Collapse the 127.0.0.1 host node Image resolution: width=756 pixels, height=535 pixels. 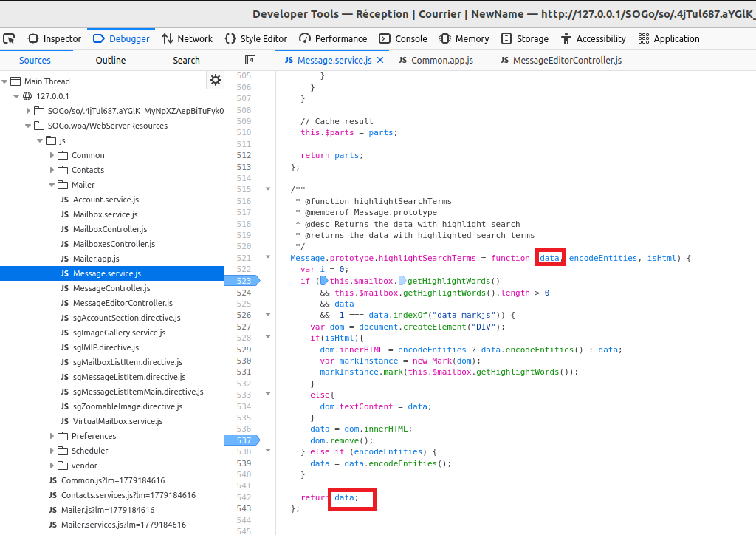pos(16,97)
